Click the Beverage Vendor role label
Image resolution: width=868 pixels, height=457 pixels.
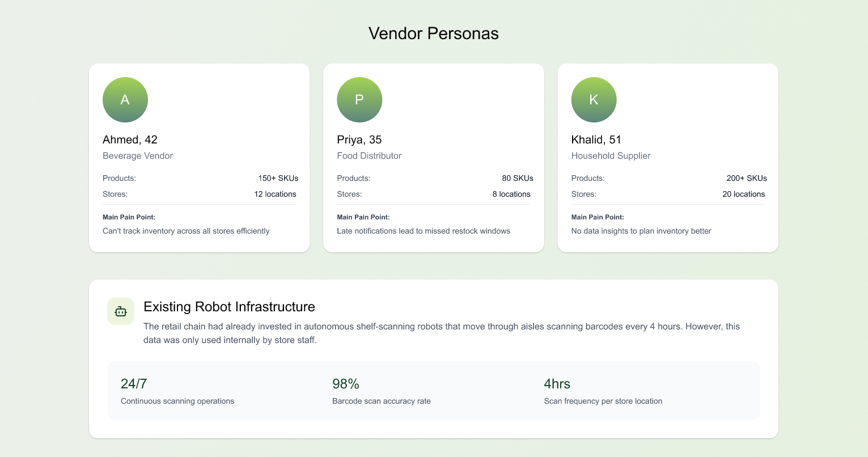click(x=138, y=156)
